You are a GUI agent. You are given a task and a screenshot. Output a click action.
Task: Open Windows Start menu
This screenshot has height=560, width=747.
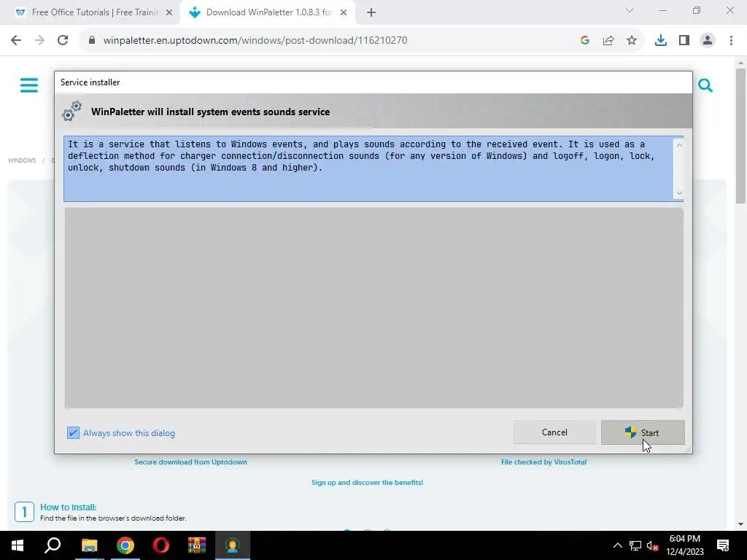pos(18,545)
